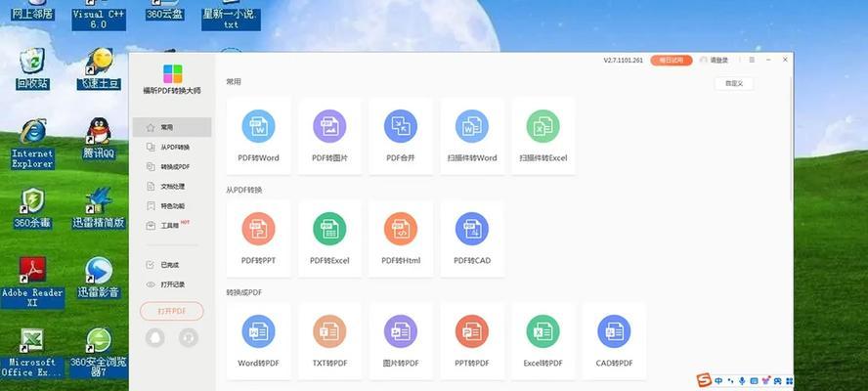Viewport: 868px width, 391px height.
Task: Select the 飞速土豆 desktop icon
Action: [x=100, y=68]
